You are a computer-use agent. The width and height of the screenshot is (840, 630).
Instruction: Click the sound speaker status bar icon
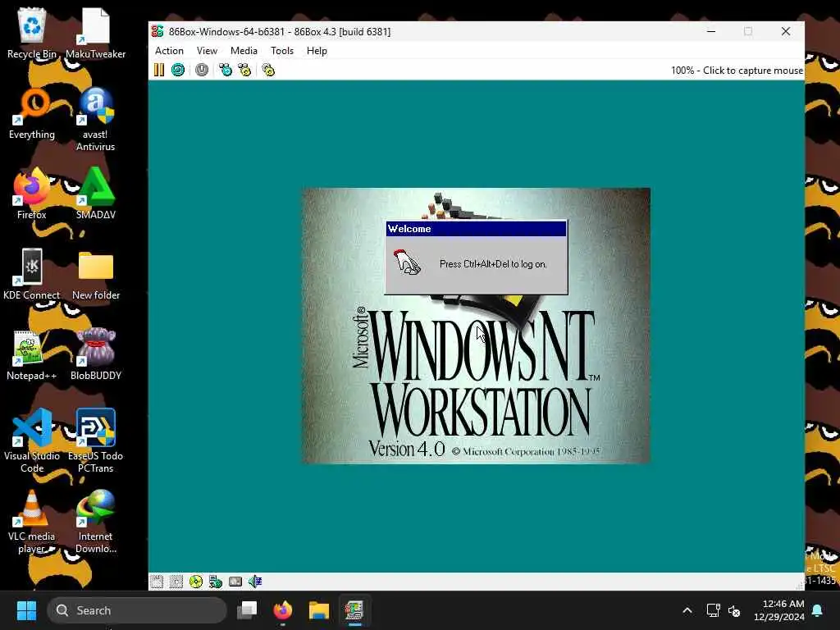(255, 582)
